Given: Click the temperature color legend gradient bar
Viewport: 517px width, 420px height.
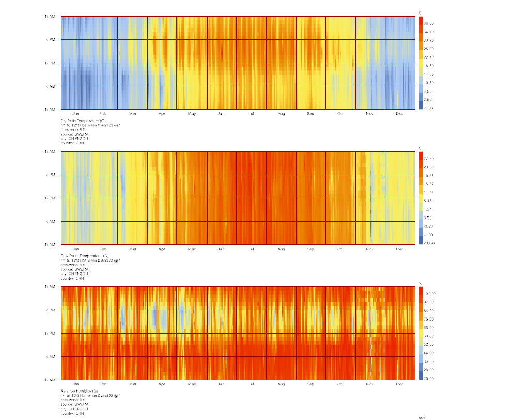Looking at the screenshot, I should 420,62.
